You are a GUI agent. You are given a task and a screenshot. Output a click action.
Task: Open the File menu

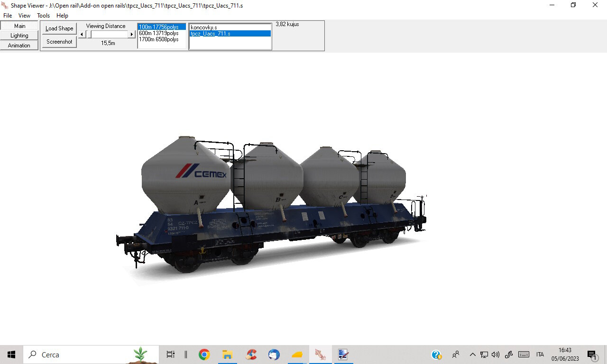point(8,16)
